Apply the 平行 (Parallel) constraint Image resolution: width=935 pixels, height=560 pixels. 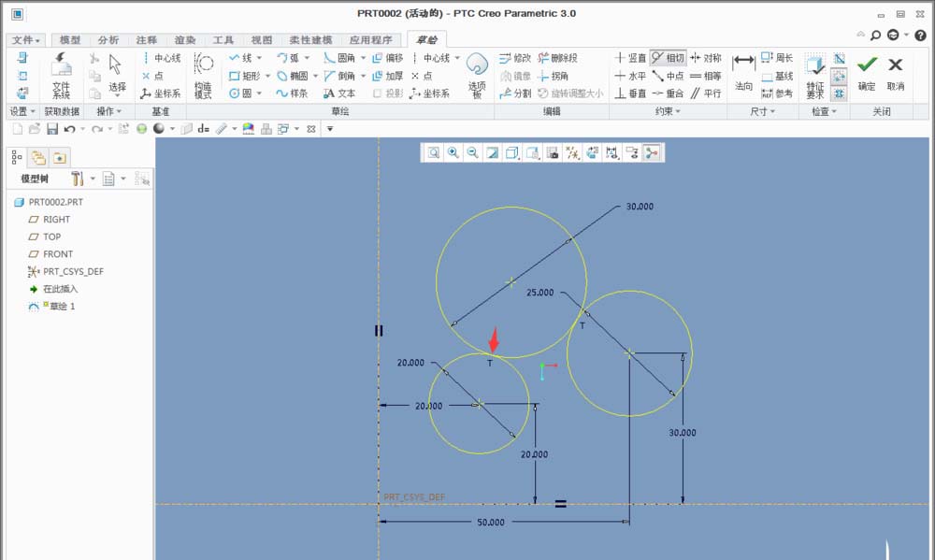coord(706,93)
